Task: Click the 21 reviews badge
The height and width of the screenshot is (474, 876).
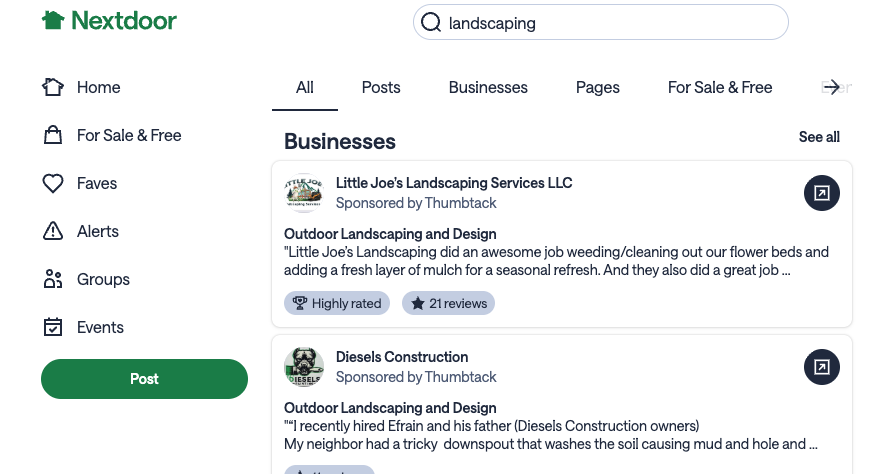Action: (x=449, y=304)
